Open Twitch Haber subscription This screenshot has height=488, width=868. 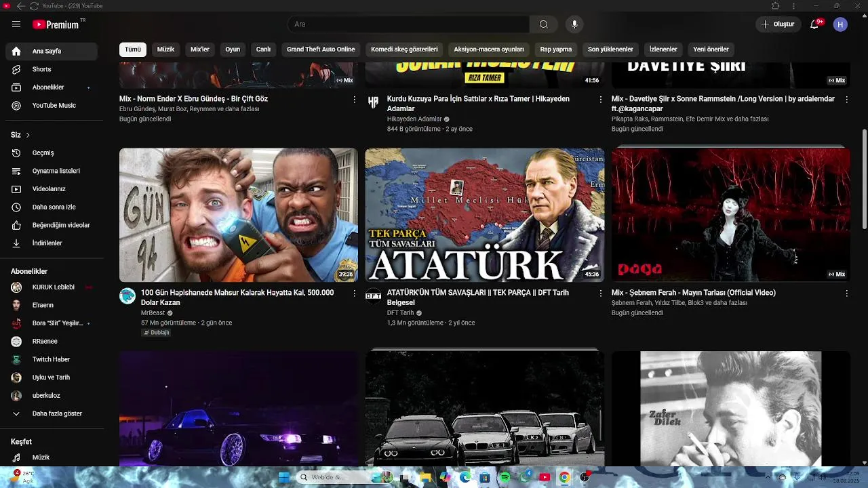click(52, 359)
